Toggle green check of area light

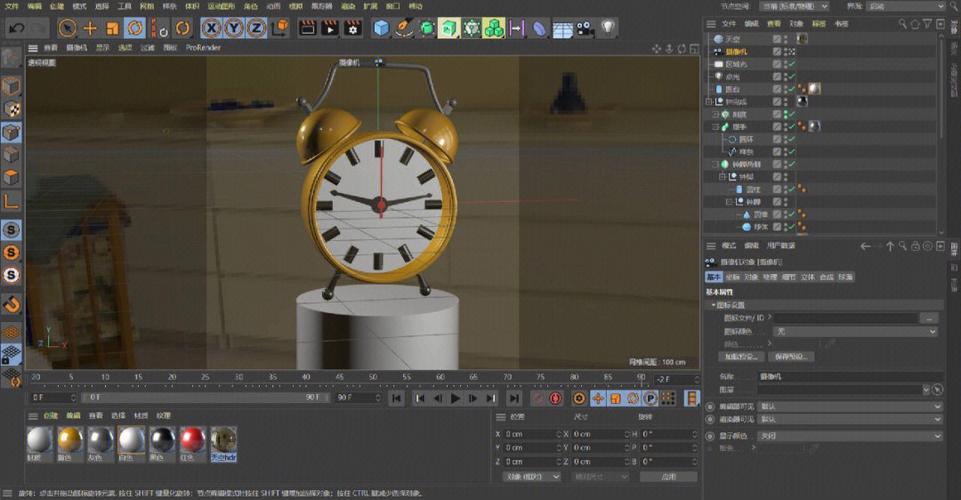pos(792,64)
